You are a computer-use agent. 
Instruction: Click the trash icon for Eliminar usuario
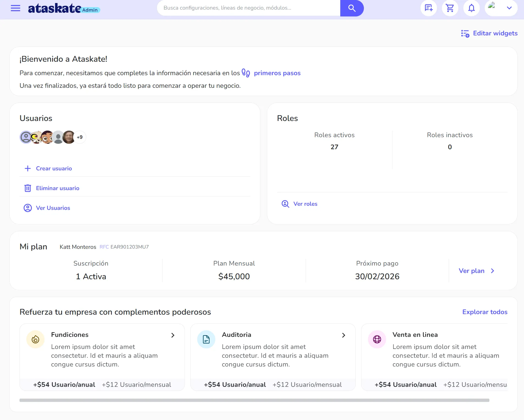[x=27, y=188]
